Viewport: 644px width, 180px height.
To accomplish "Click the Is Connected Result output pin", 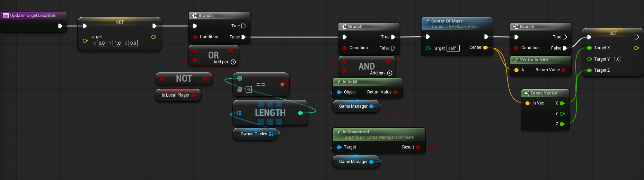I will point(417,147).
